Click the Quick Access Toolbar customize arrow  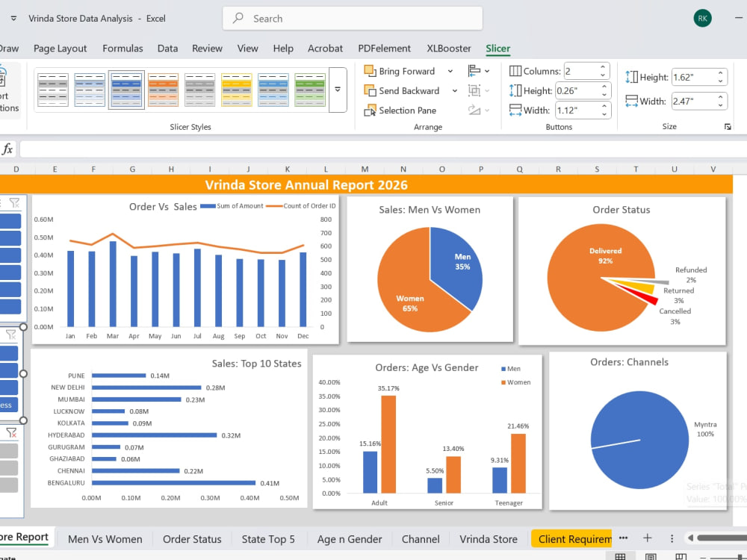tap(13, 19)
